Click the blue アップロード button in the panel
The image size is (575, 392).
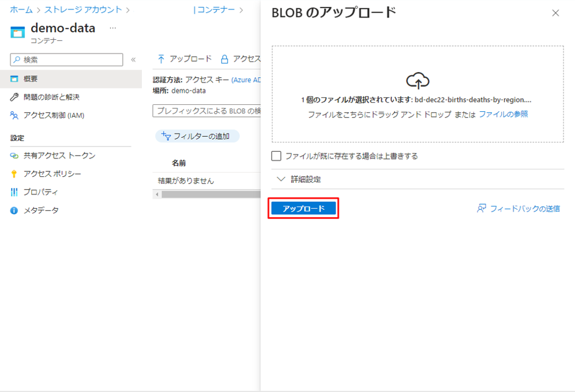tap(303, 208)
